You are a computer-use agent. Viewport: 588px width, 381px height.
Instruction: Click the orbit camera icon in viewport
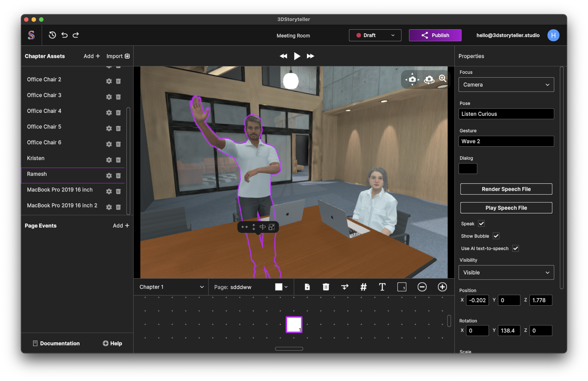[x=429, y=79]
